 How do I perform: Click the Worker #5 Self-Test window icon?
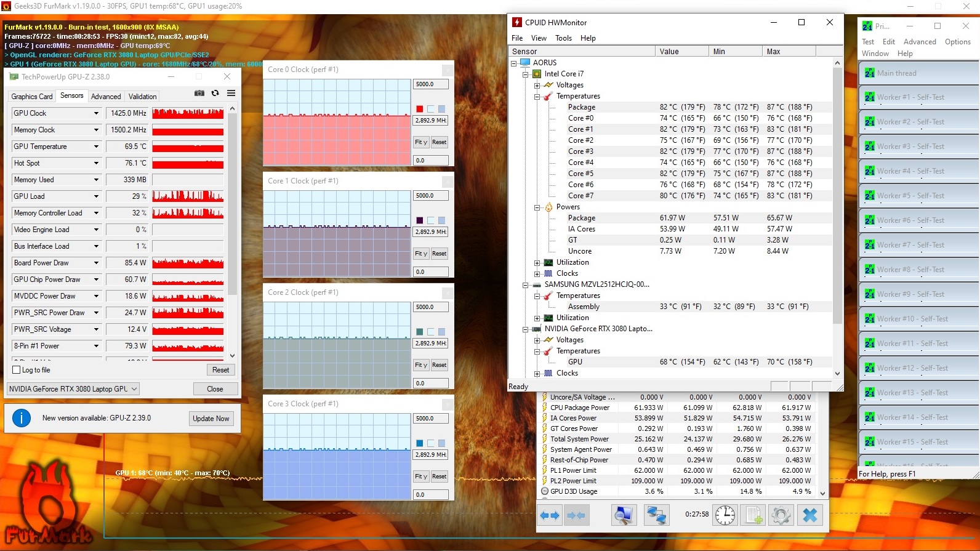coord(869,196)
